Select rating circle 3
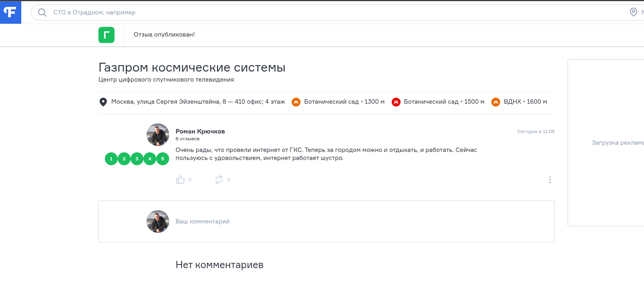The width and height of the screenshot is (644, 287). click(137, 159)
